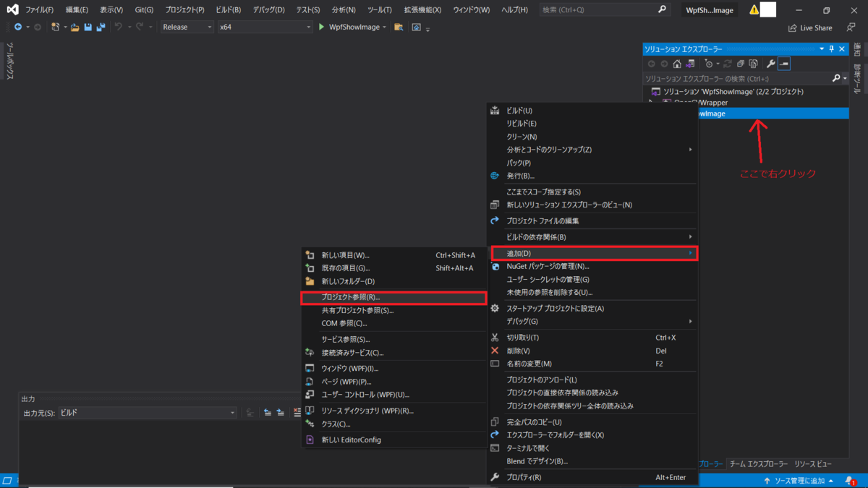Expand 分析とコードのクリーンアップ(Z) submenu

pos(592,150)
